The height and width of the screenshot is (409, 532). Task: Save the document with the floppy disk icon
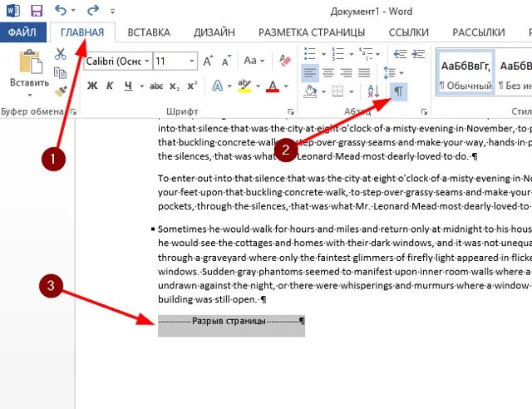tap(37, 11)
